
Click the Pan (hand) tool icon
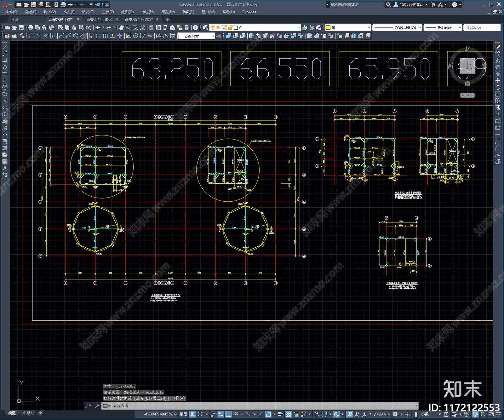(x=121, y=28)
